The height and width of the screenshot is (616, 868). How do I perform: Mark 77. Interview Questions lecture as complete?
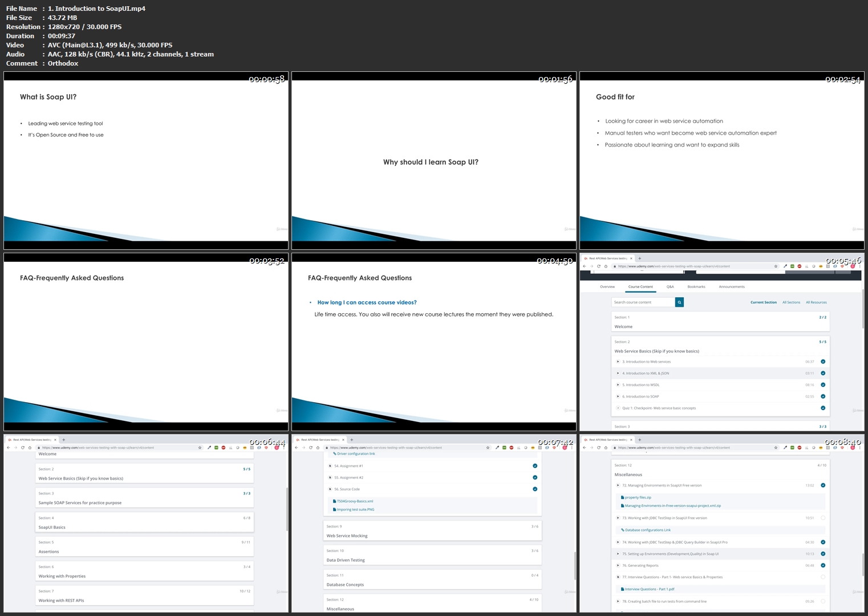823,577
